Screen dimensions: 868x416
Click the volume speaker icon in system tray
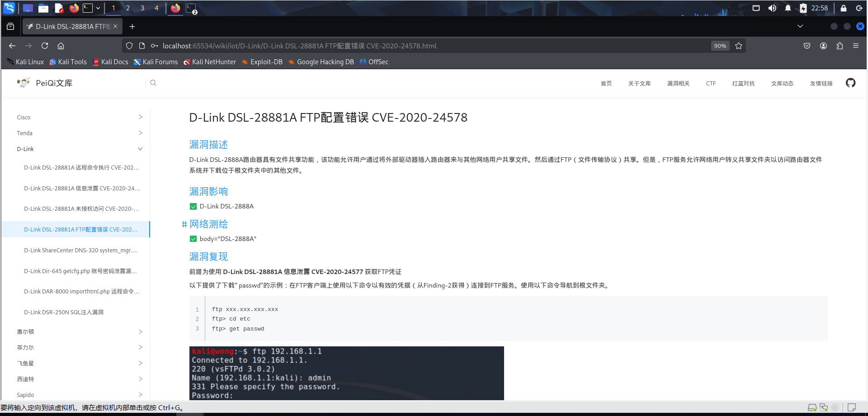[772, 8]
